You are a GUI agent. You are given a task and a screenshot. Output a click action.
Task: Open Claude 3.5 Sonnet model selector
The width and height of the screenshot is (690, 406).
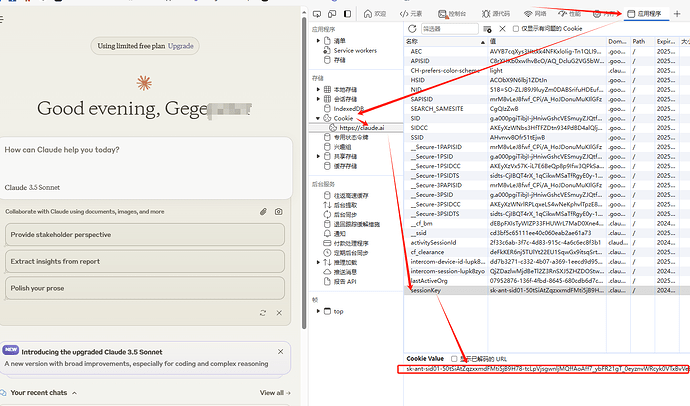coord(32,187)
